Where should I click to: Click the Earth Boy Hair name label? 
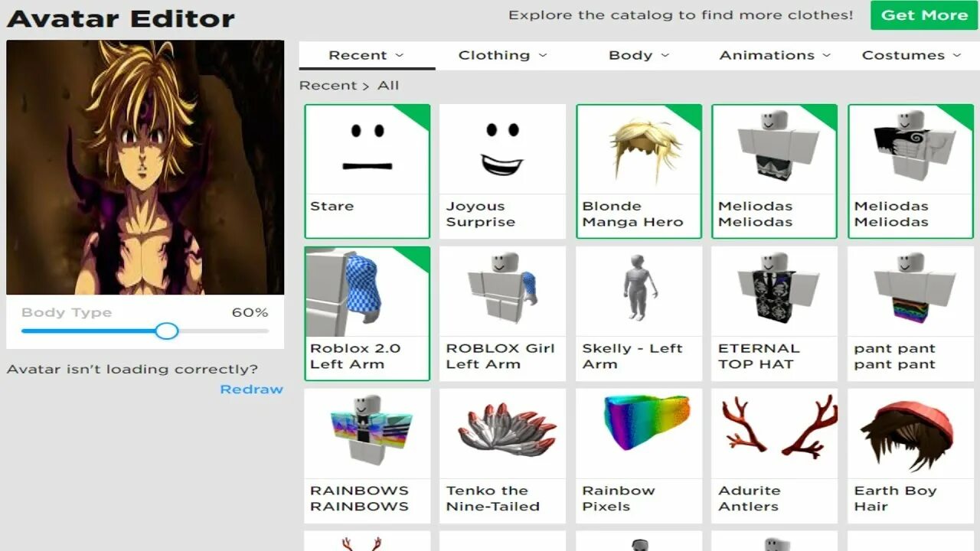click(x=895, y=498)
